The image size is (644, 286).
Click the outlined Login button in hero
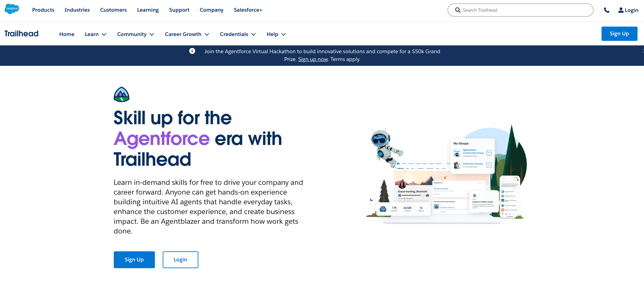pos(181,260)
